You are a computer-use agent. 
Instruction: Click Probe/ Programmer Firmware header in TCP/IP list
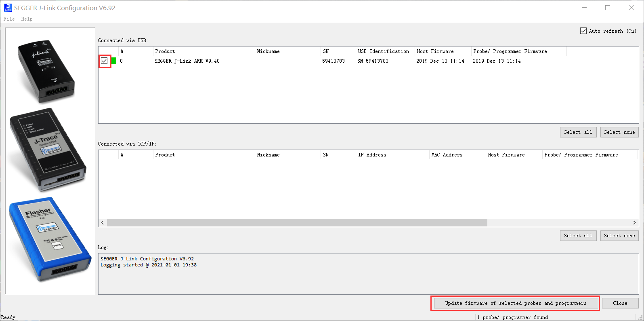pos(590,155)
